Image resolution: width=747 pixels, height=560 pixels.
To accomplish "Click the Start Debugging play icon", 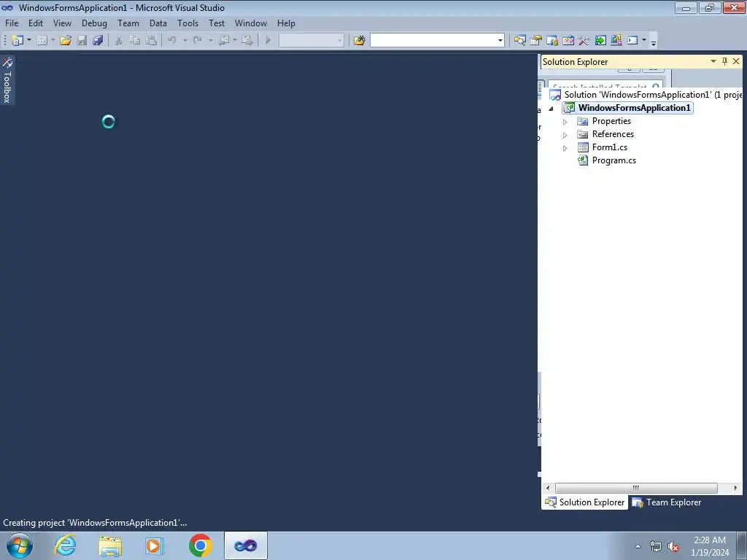I will [x=268, y=41].
